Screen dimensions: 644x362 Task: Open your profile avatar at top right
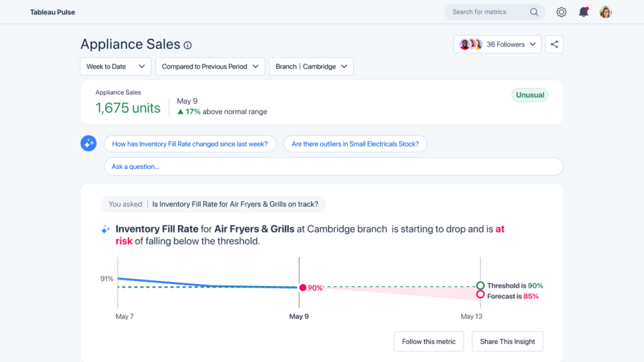coord(605,12)
